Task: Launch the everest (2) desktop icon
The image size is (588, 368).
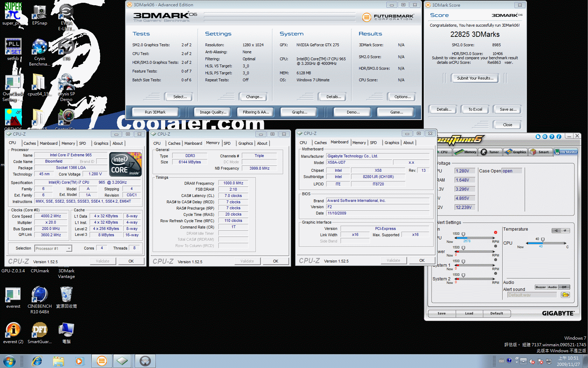Action: pyautogui.click(x=13, y=333)
